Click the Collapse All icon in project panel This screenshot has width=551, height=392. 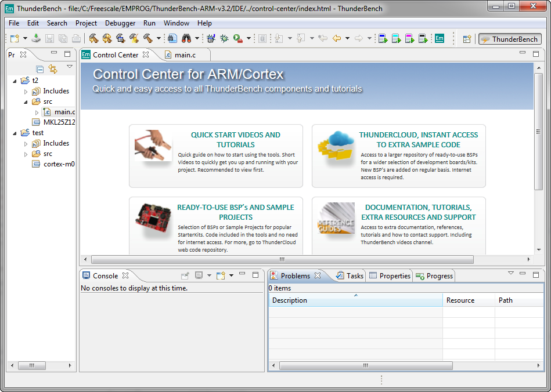(40, 69)
